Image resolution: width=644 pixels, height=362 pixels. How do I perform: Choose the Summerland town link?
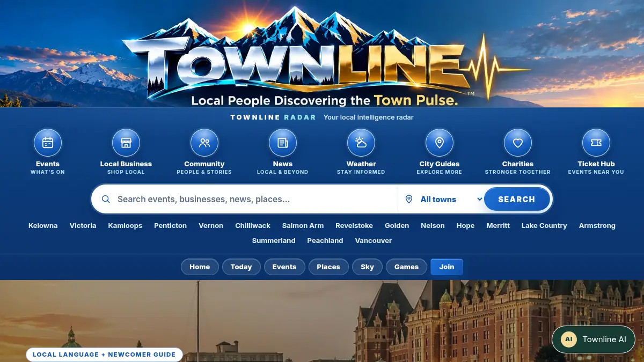pos(274,241)
